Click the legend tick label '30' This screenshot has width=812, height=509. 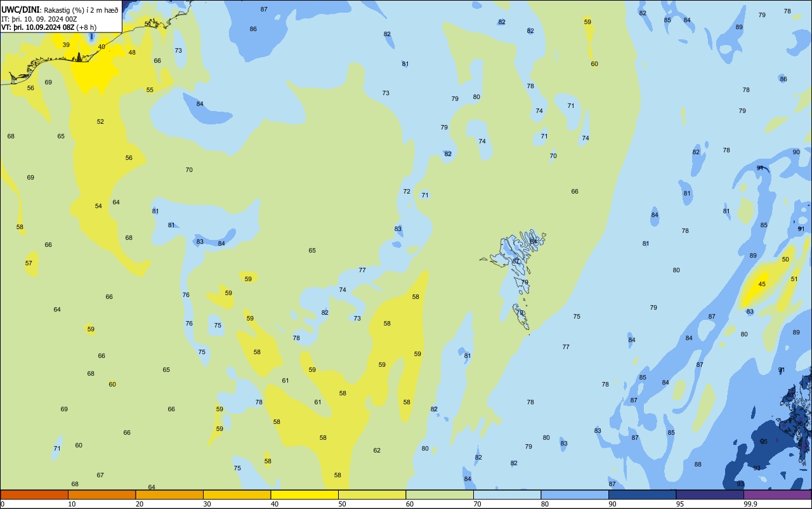click(207, 504)
